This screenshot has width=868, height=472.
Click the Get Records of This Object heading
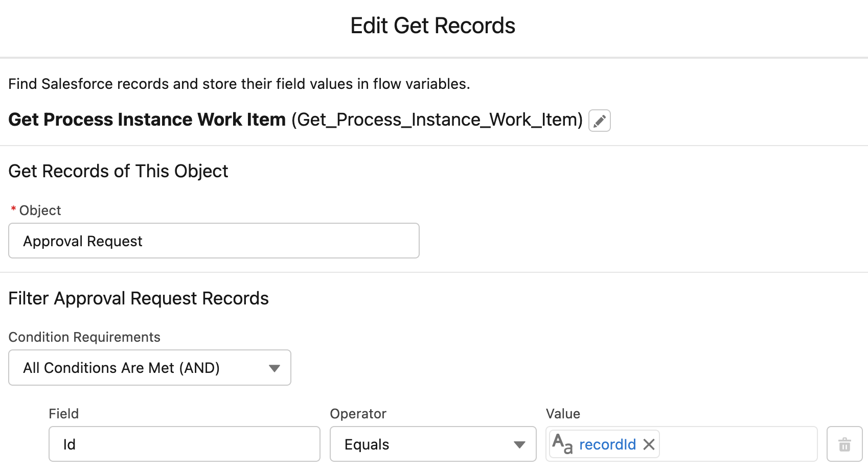coord(118,171)
